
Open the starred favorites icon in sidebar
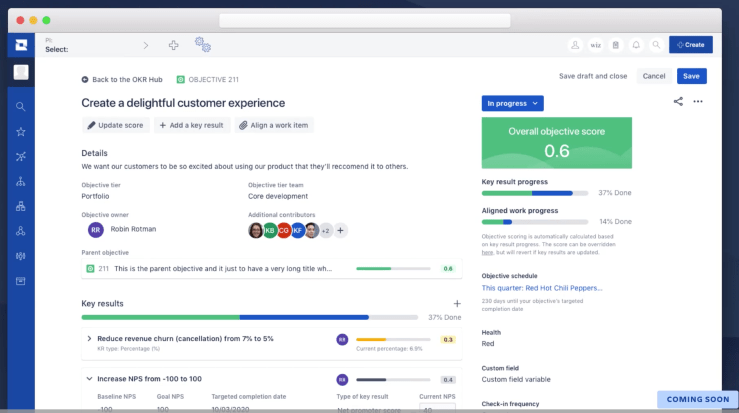click(x=20, y=131)
